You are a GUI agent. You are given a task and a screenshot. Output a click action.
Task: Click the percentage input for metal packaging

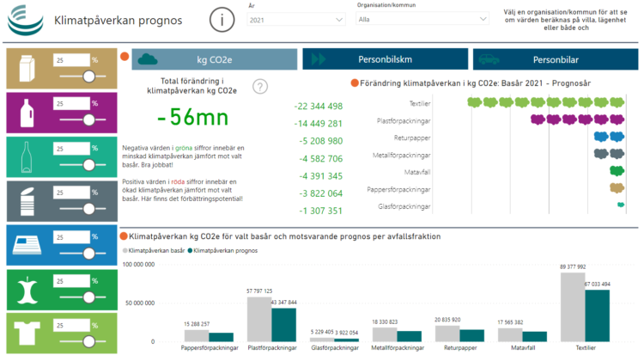70,193
